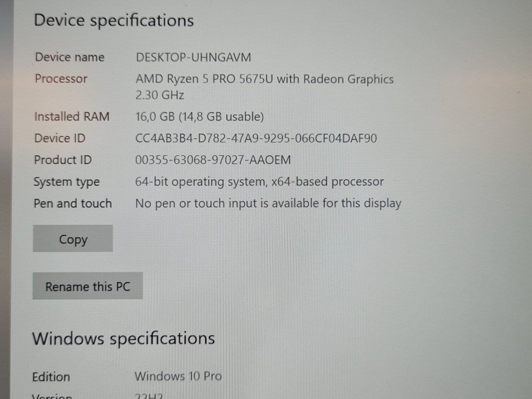Click the Windows specifications heading
532x399 pixels.
pos(123,338)
